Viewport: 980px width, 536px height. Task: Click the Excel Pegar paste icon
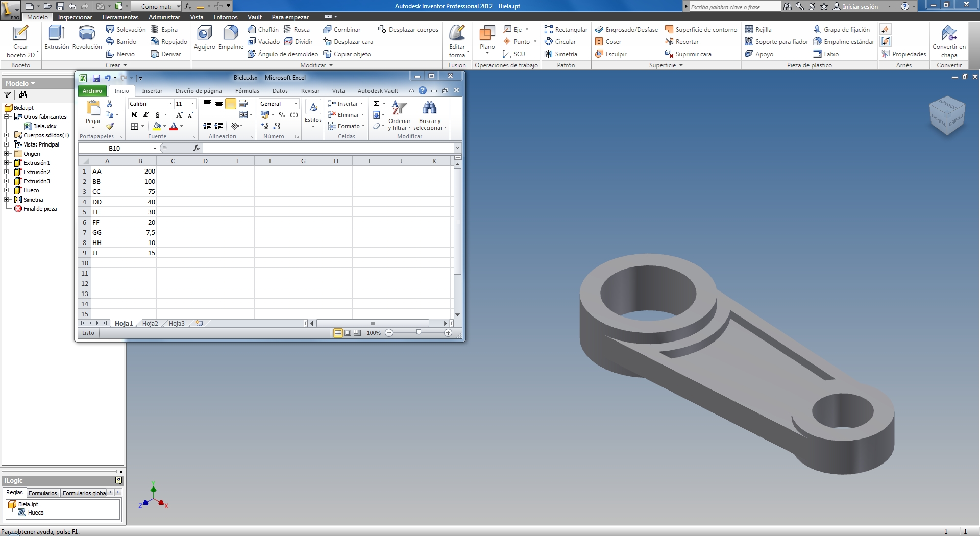pos(93,108)
